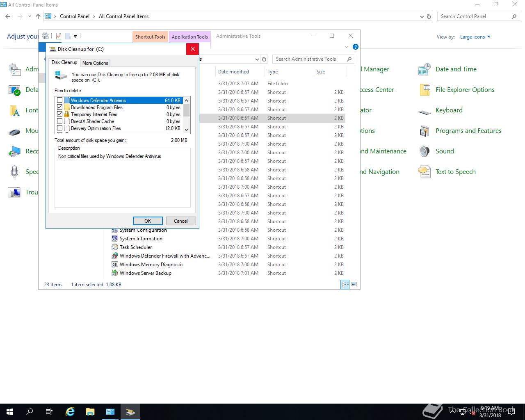Click System Information shortcut icon
The image size is (525, 420).
[115, 239]
